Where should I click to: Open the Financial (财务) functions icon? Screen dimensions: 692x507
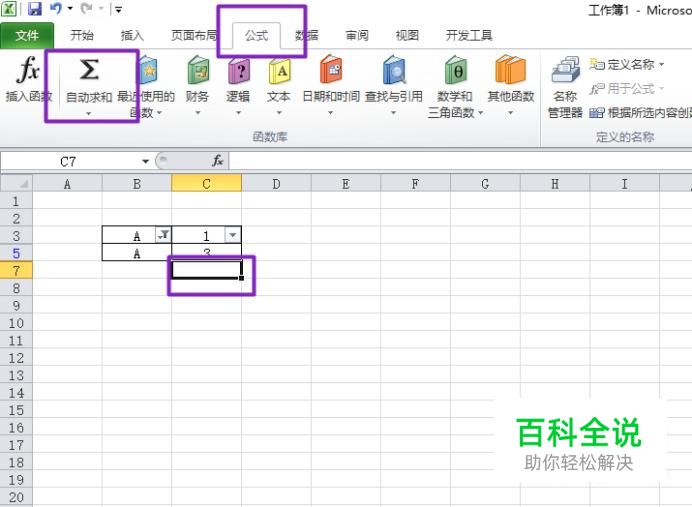click(x=198, y=70)
